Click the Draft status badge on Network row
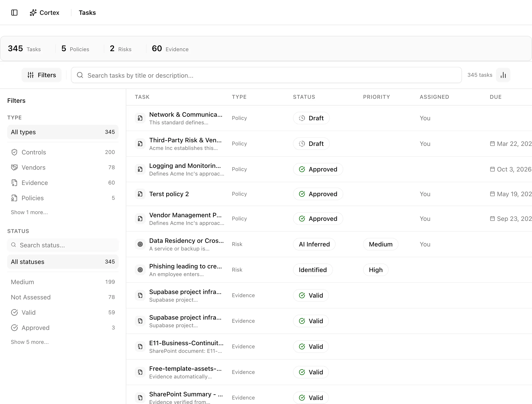532x404 pixels. 311,118
